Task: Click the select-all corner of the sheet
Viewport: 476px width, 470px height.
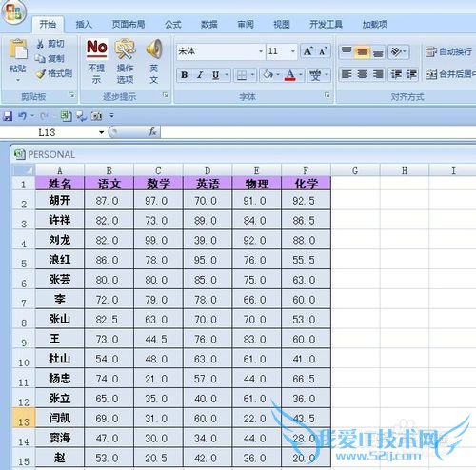Action: coord(23,170)
